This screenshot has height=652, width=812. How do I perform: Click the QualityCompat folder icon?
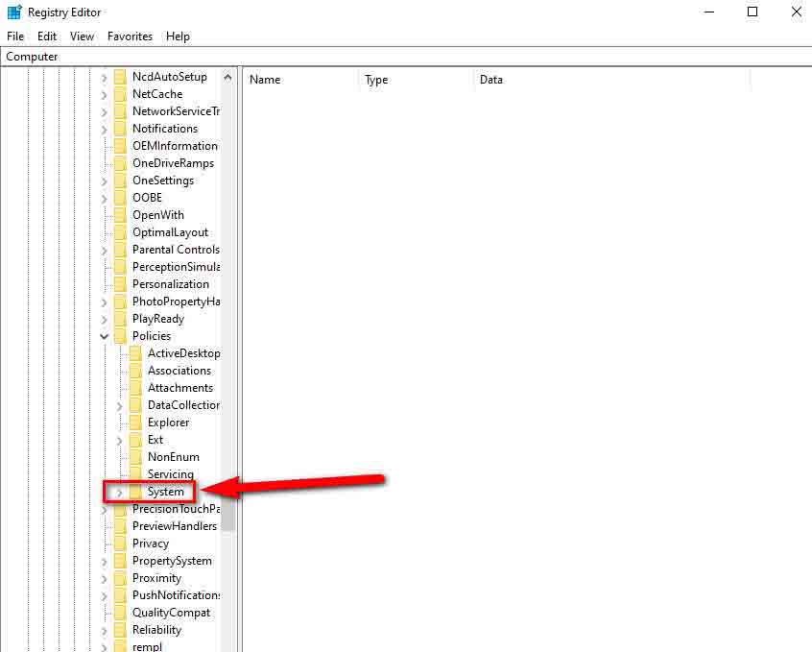[x=120, y=613]
